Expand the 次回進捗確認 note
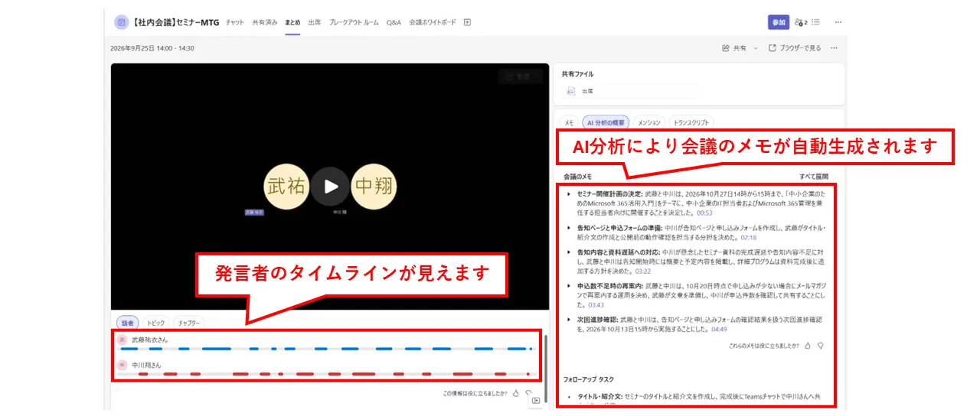The width and height of the screenshot is (980, 416). (x=569, y=319)
